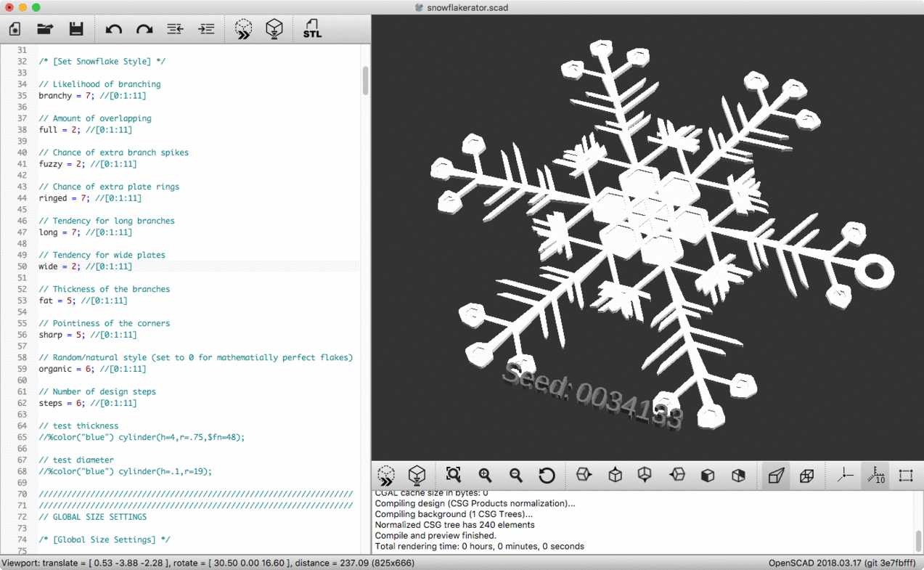
Task: Click the '// Tendency for wide plates' comment
Action: [102, 255]
